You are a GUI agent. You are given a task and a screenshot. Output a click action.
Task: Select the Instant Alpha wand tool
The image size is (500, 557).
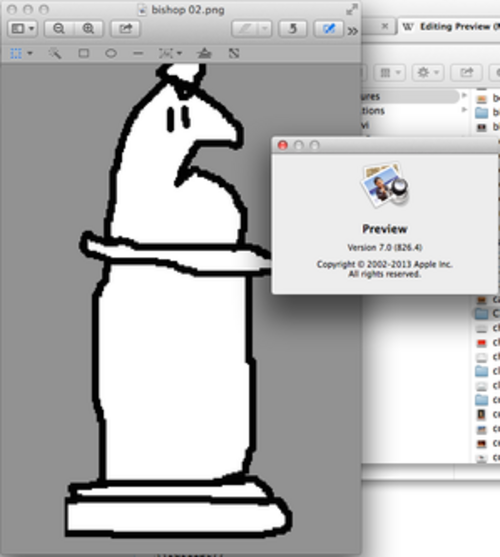pos(55,53)
